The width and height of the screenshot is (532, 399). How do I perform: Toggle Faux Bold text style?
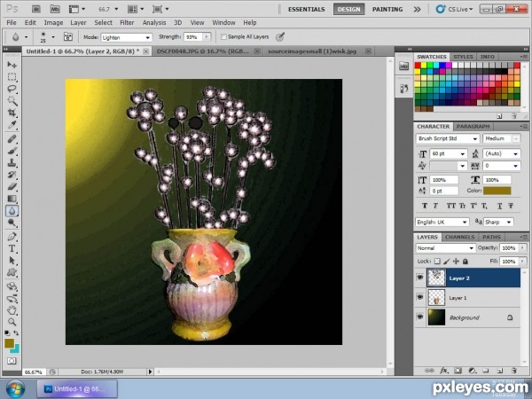425,206
